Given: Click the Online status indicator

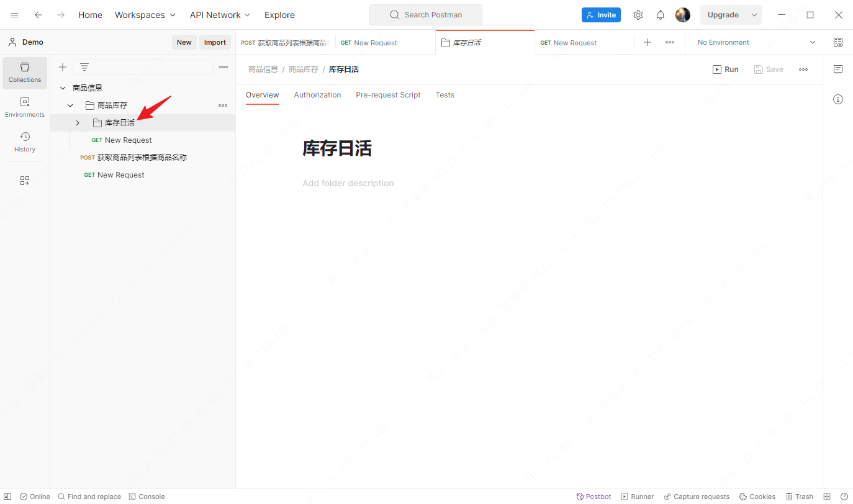Looking at the screenshot, I should coord(35,497).
